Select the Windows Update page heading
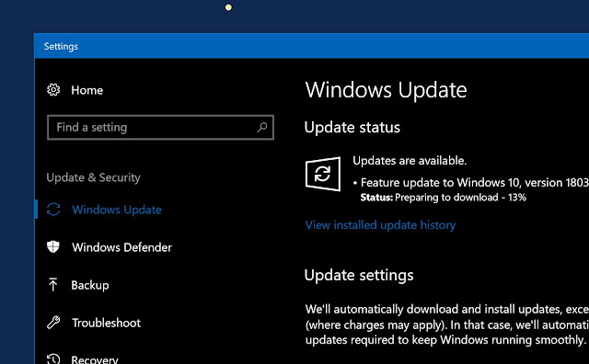Viewport: 589px width, 364px height. pos(386,90)
